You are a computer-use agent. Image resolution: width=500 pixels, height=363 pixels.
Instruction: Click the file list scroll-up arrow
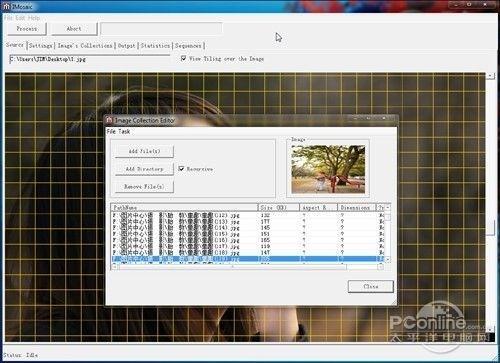point(388,207)
